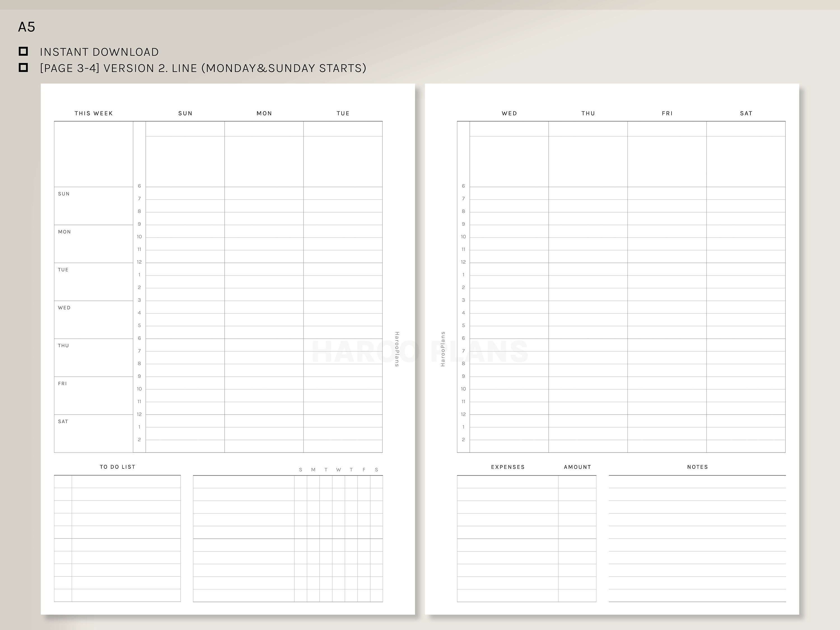Click the TUE box in This Week sidebar
The width and height of the screenshot is (840, 630).
point(94,282)
